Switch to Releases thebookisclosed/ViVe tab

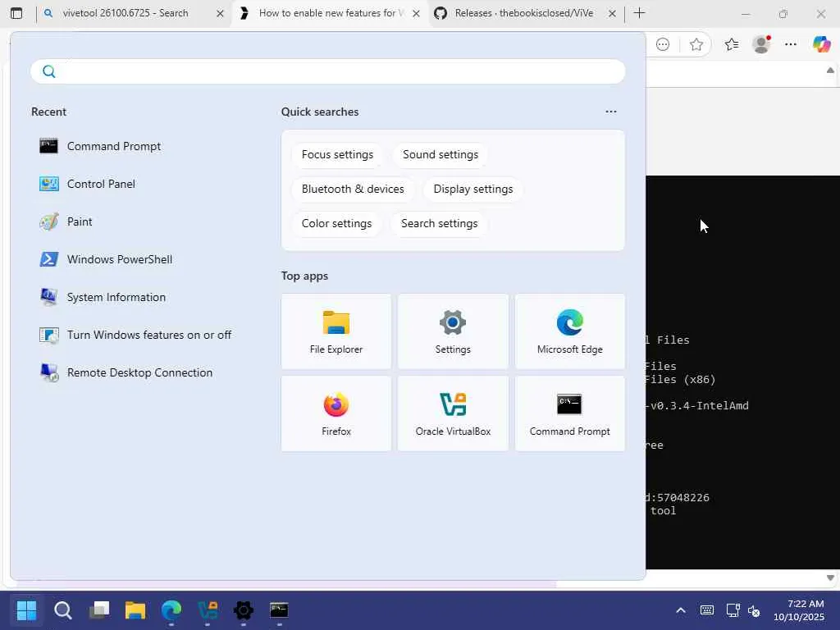pos(523,13)
